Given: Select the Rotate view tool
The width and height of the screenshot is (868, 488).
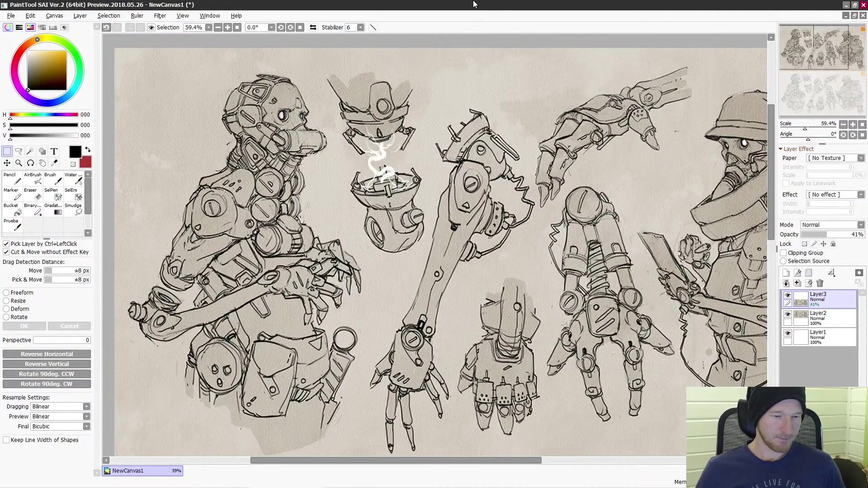Looking at the screenshot, I should click(30, 163).
